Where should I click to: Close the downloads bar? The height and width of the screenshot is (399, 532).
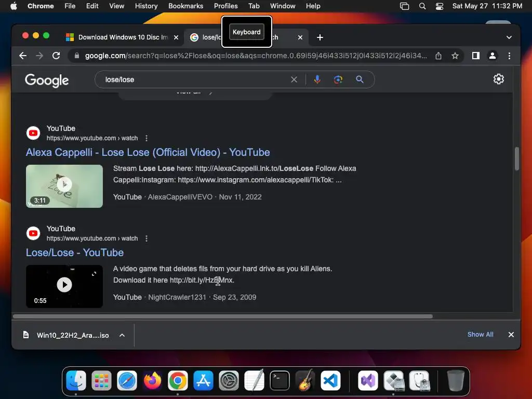511,335
